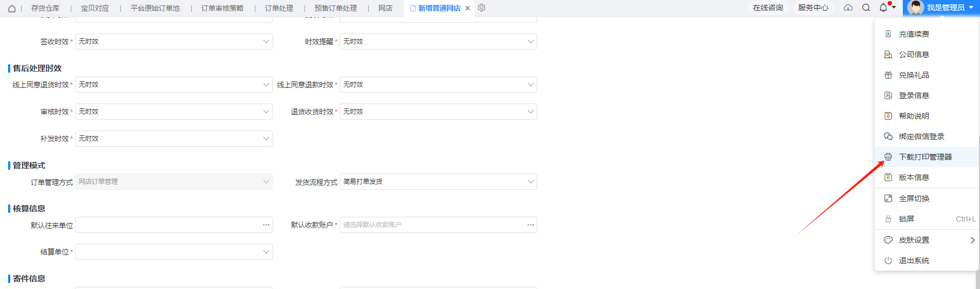Viewport: 980px width, 289px height.
Task: Select 版本信息 menu entry
Action: [927, 177]
